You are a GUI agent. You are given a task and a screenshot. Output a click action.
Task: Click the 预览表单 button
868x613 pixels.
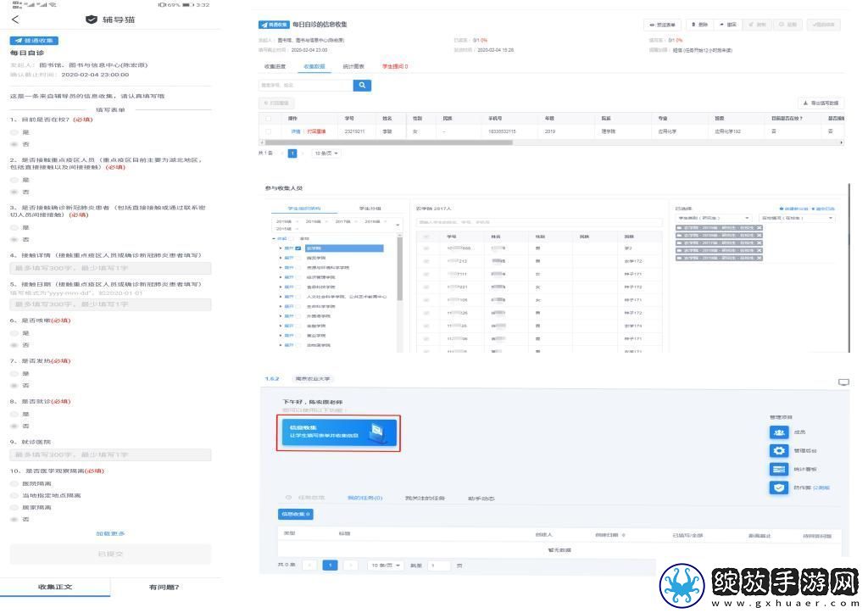click(663, 25)
